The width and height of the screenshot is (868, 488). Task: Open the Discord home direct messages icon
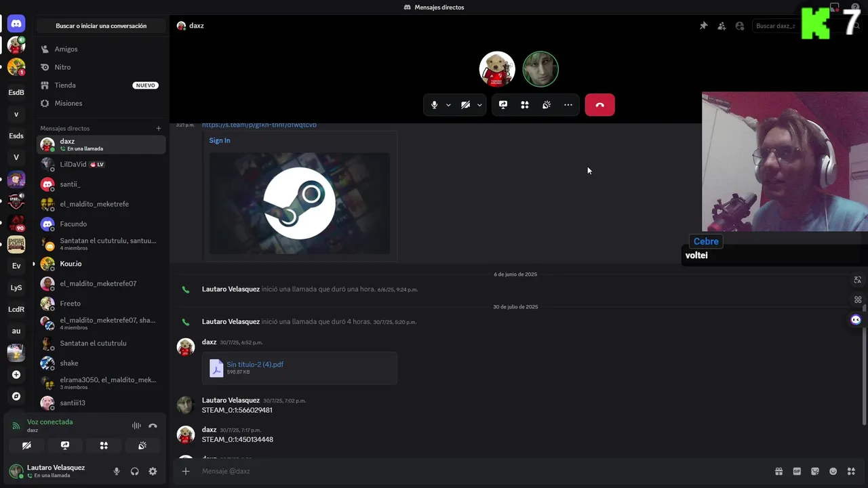pyautogui.click(x=16, y=23)
